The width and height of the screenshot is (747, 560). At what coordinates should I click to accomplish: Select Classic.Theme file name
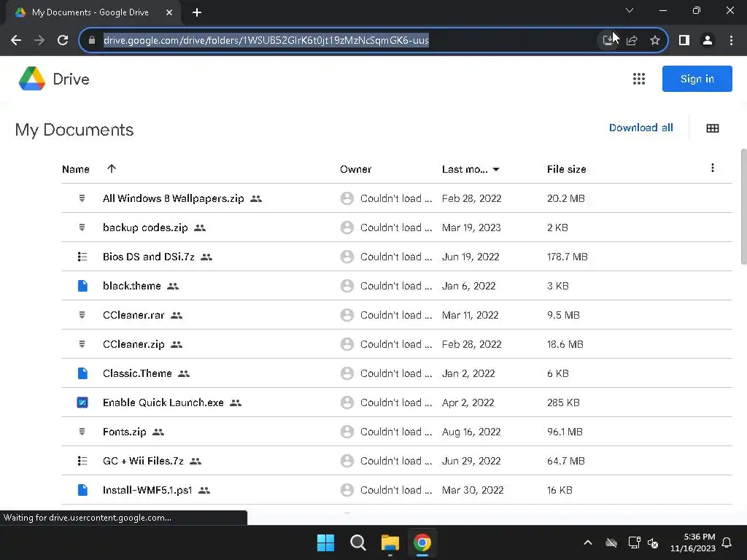tap(137, 373)
